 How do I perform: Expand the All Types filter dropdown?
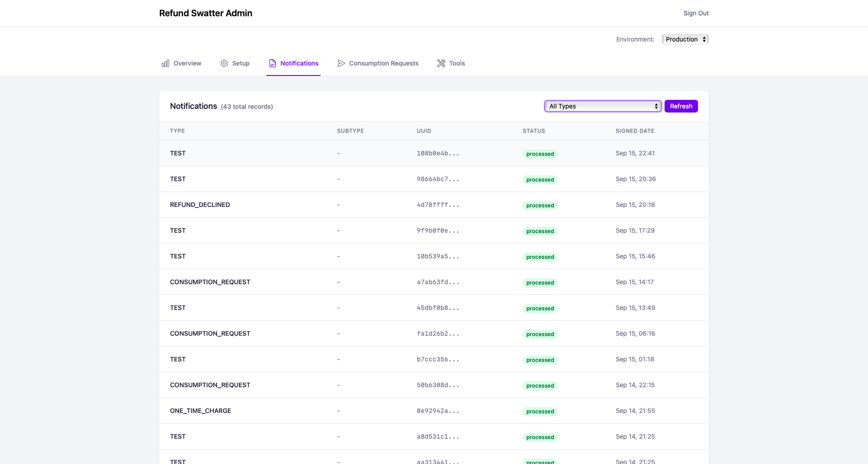[x=603, y=106]
